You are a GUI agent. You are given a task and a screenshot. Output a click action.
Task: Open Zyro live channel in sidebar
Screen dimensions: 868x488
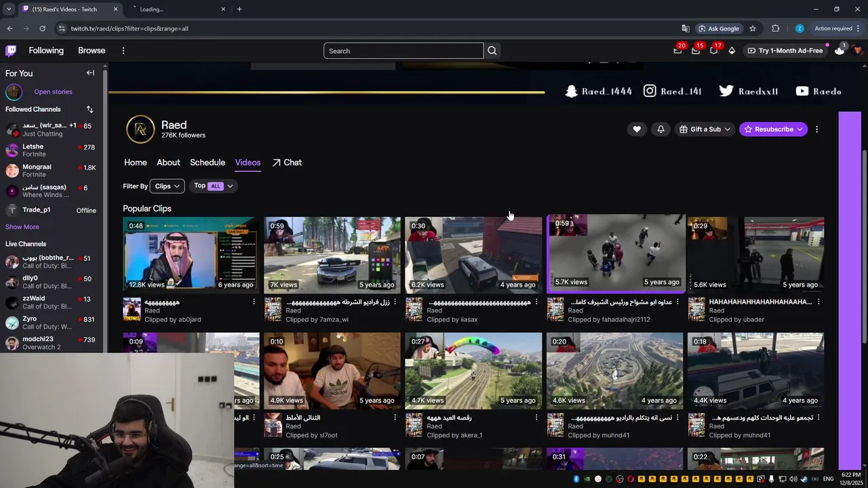[51, 323]
